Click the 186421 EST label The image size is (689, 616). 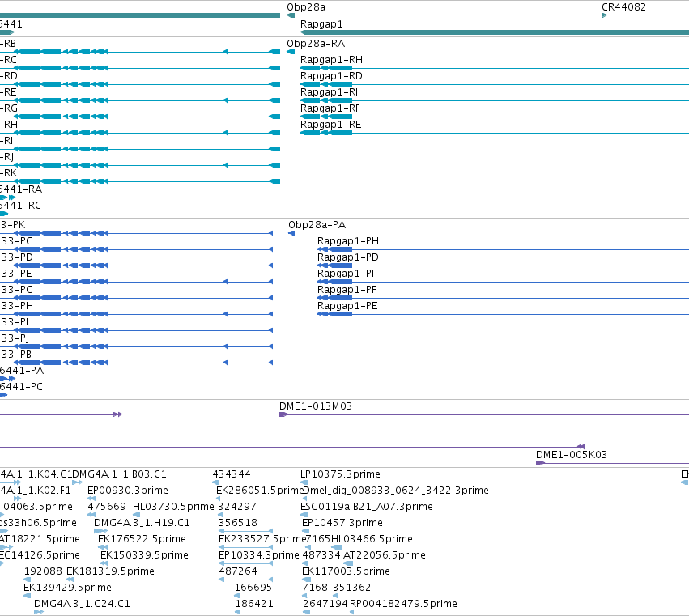pos(254,605)
